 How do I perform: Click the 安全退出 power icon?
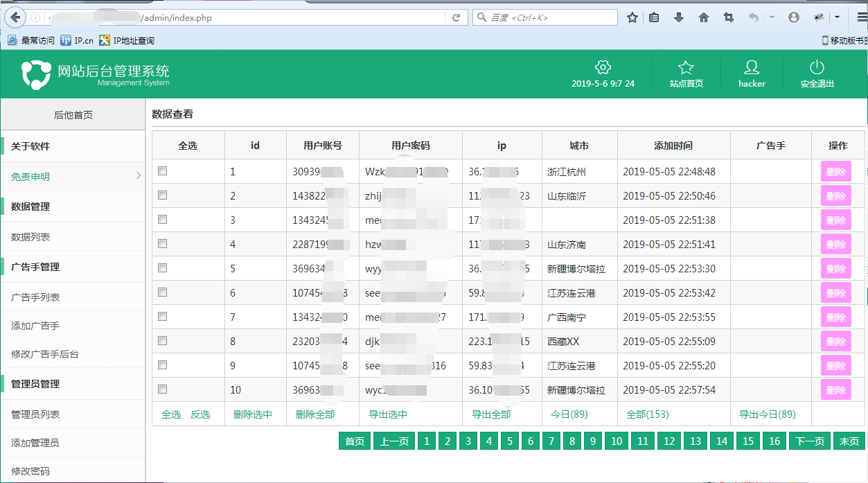(x=817, y=67)
